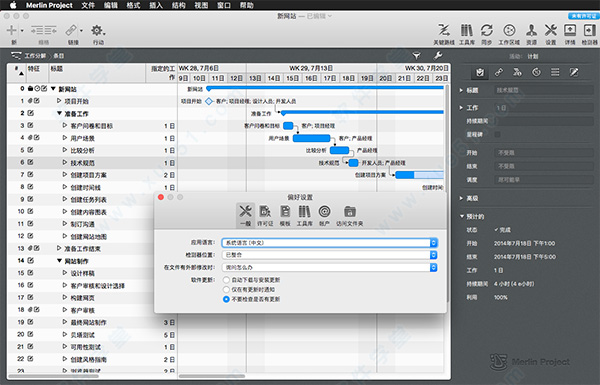
Task: Click the 工作 text field in the inspector
Action: 543,108
